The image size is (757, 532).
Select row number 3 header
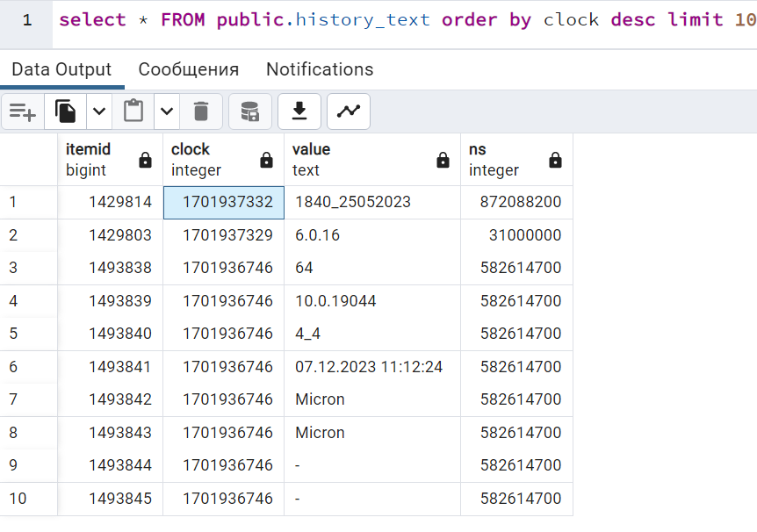click(x=28, y=268)
